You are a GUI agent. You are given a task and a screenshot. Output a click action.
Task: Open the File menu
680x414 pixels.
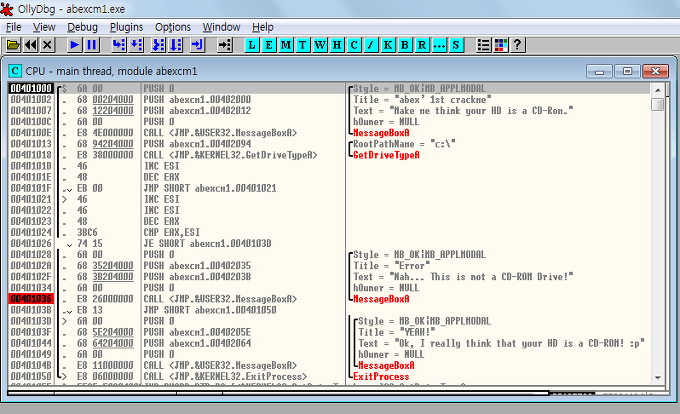point(13,27)
